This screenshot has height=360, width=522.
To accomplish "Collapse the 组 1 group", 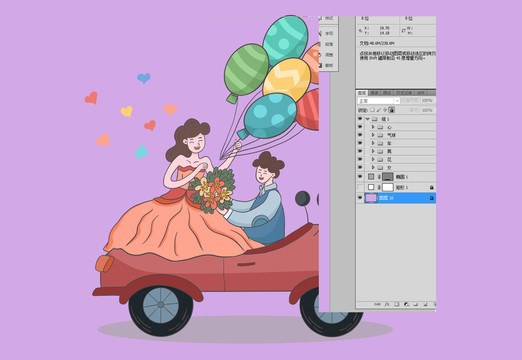I will (x=367, y=119).
